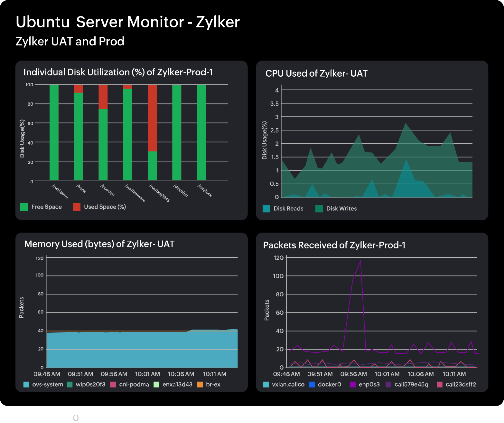
Task: Click the docker0 legend label
Action: click(x=330, y=384)
